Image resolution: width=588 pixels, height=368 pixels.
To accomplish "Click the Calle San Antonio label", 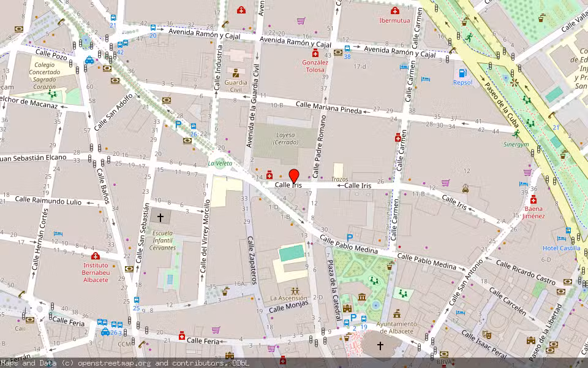I will tap(467, 282).
